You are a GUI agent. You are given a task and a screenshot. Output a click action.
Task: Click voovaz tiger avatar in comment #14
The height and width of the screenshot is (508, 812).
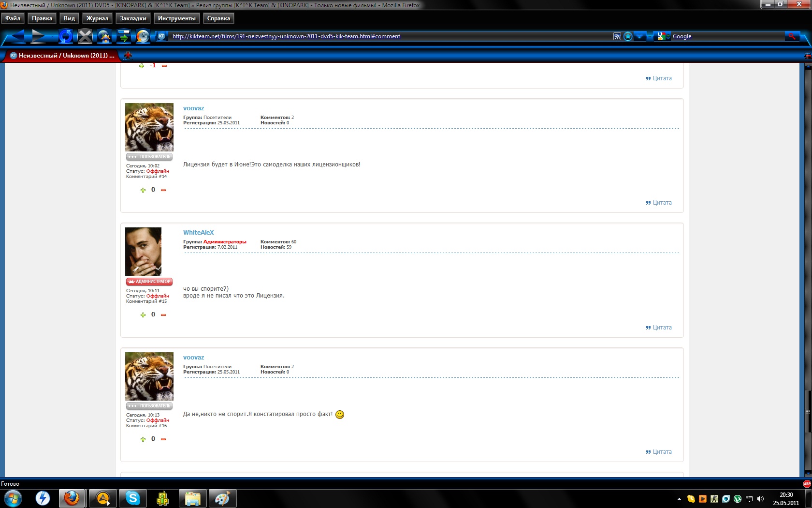coord(149,127)
